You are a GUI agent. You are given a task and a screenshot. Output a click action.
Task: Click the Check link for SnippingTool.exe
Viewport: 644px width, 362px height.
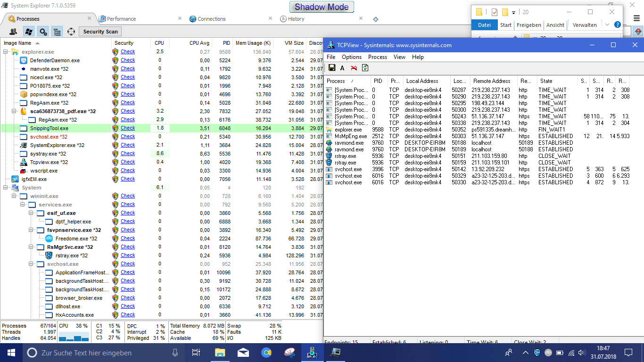tap(127, 128)
